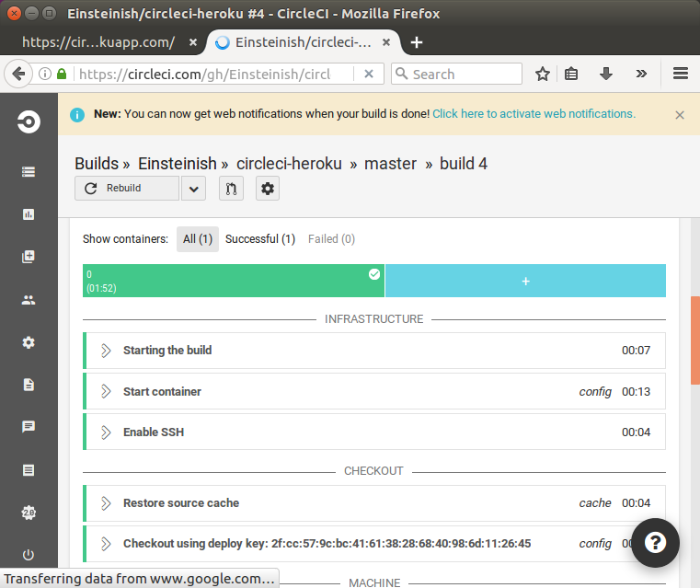
Task: Click the round help question mark button
Action: pos(655,543)
